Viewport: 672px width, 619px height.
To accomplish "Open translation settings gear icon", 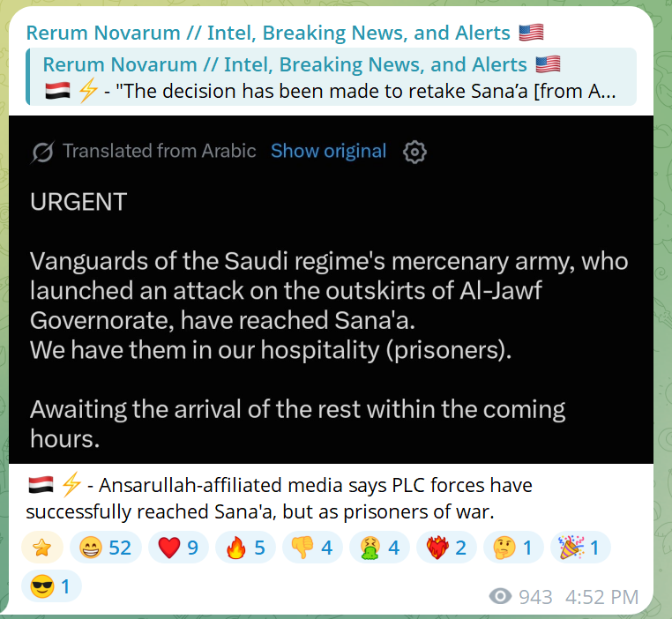I will (414, 152).
